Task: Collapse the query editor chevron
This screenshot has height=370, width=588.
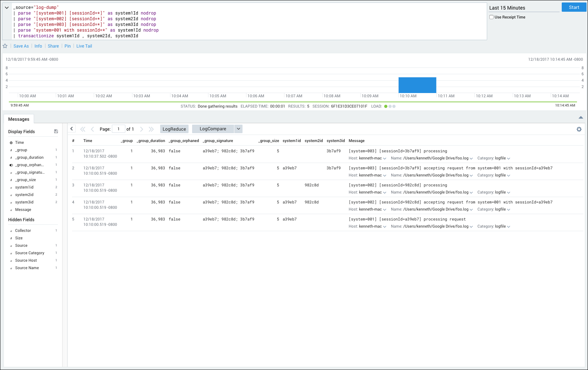Action: [x=7, y=7]
